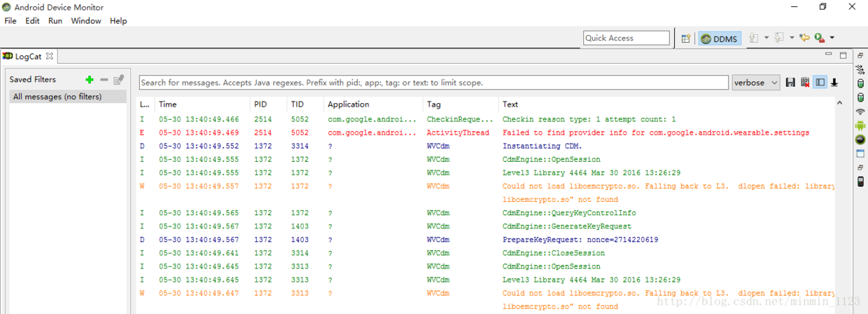
Task: Close the LogCat tab
Action: 50,56
